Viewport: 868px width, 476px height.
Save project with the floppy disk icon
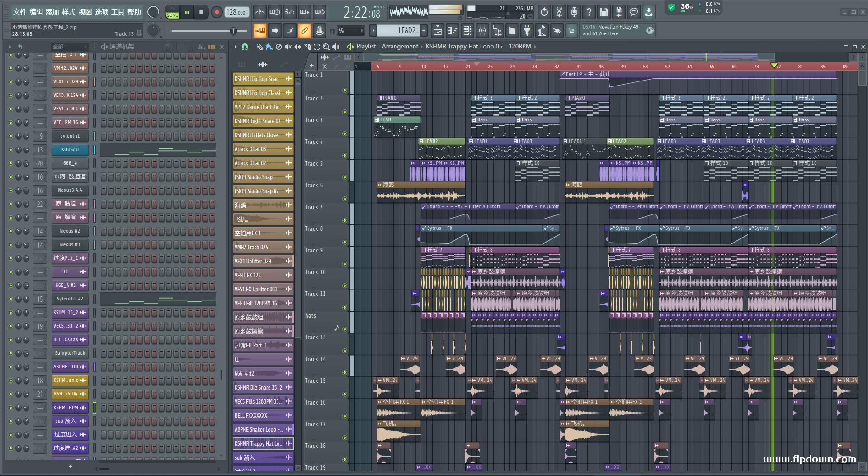604,12
